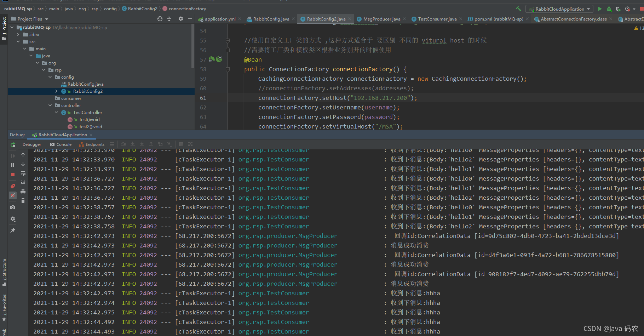Collapse the src folder
This screenshot has height=336, width=644.
click(x=18, y=41)
